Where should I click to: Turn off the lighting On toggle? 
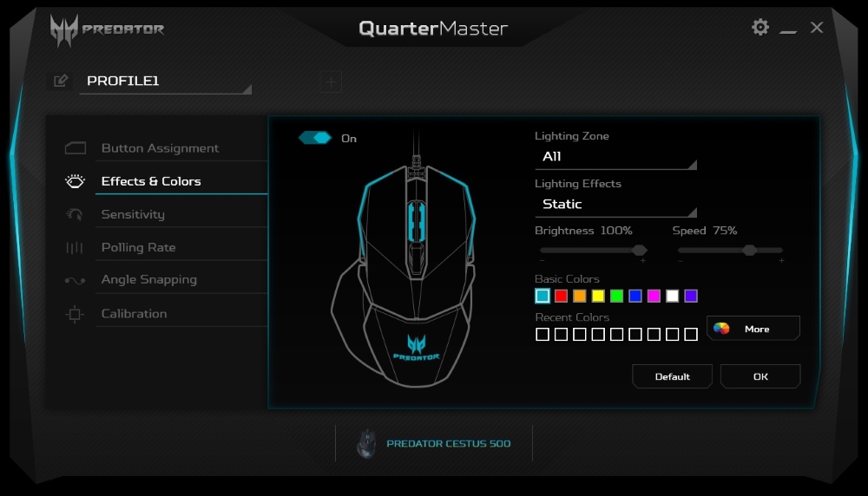tap(315, 138)
